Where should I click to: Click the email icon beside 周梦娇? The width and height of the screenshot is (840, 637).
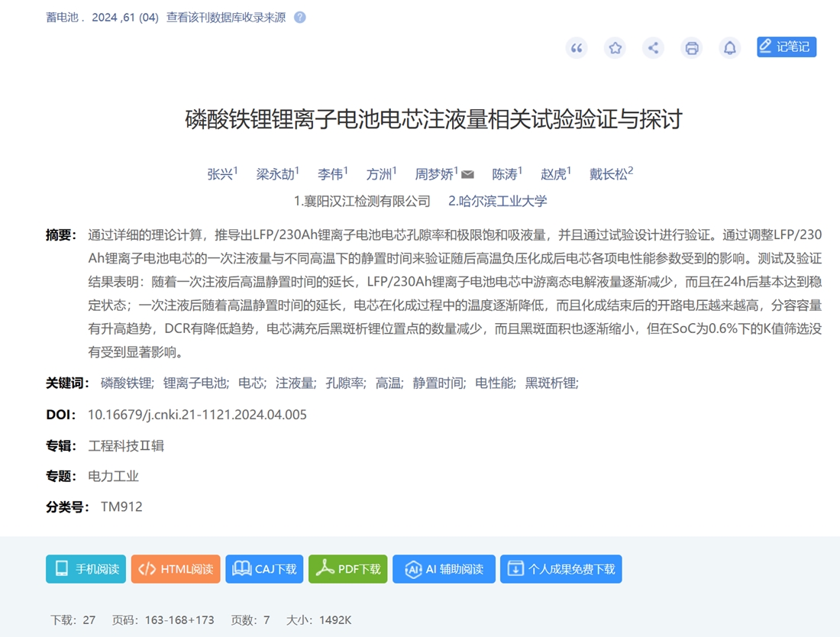click(x=466, y=173)
